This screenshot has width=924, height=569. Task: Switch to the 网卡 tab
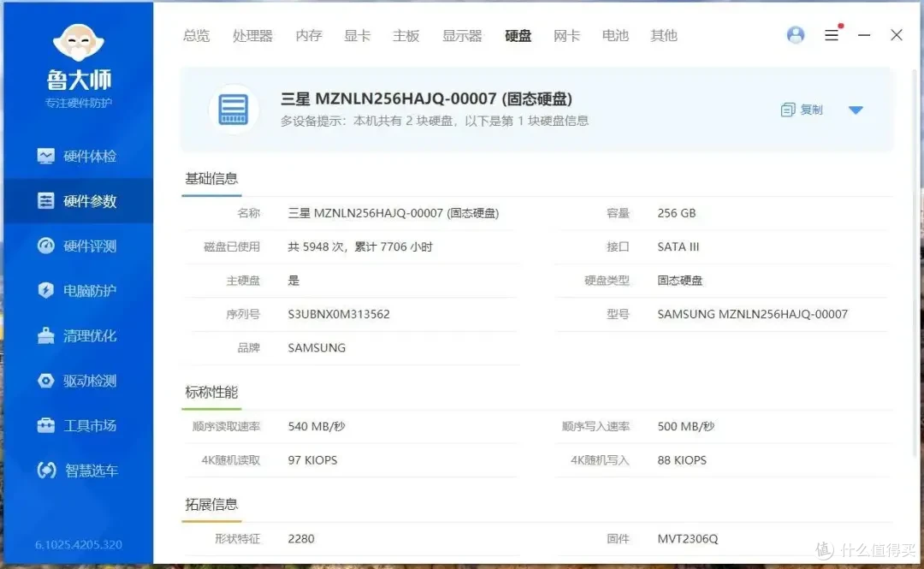point(567,36)
